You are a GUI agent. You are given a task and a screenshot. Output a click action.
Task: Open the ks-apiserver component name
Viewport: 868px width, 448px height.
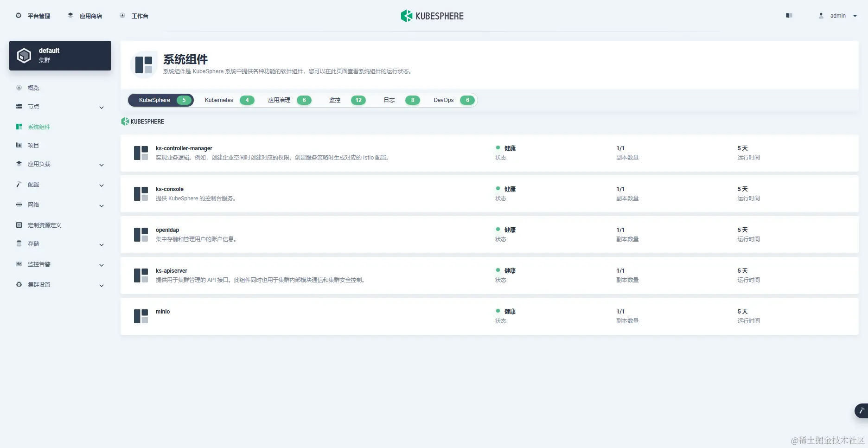coord(172,271)
